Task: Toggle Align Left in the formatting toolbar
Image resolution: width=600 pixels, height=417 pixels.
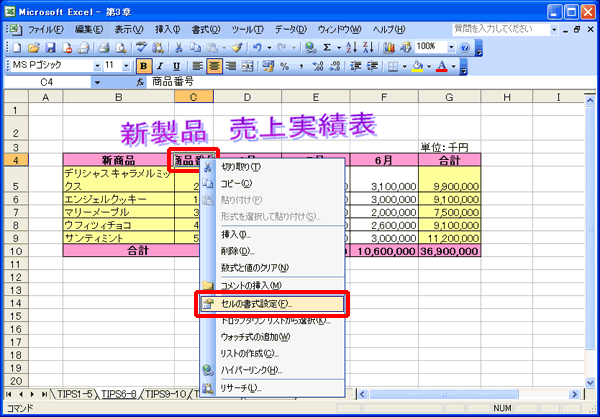Action: click(x=197, y=67)
